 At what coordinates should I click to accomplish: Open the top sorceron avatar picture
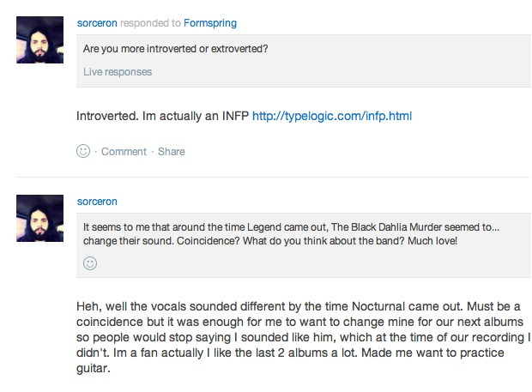tap(40, 39)
